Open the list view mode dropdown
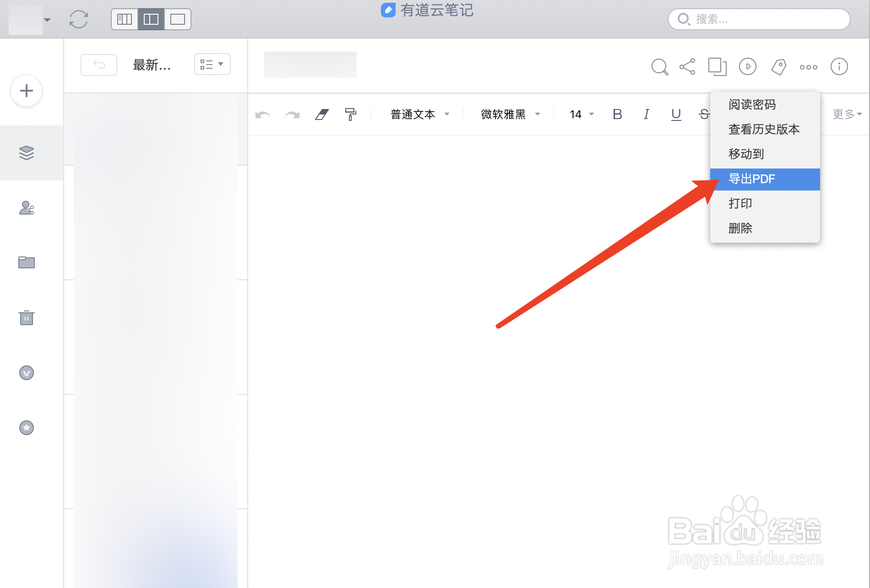Viewport: 870px width, 588px height. (x=212, y=65)
